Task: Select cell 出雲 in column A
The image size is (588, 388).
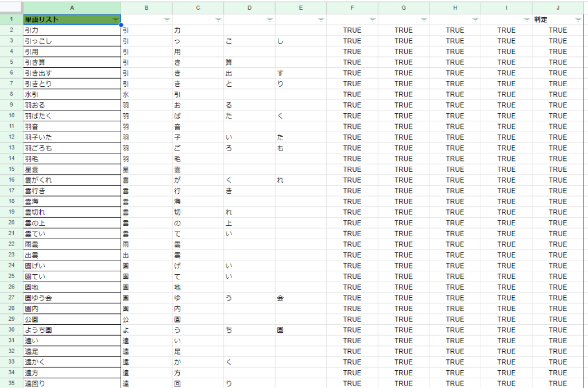Action: (x=72, y=255)
